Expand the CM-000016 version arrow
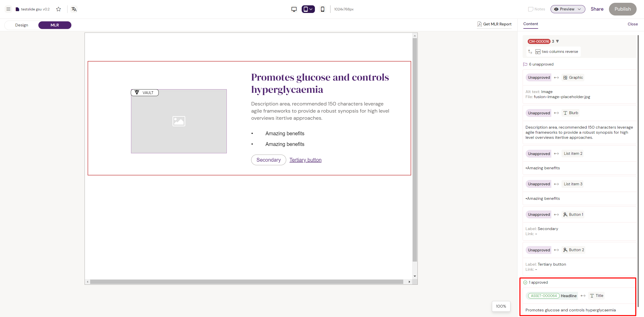644x317 pixels. (x=557, y=41)
